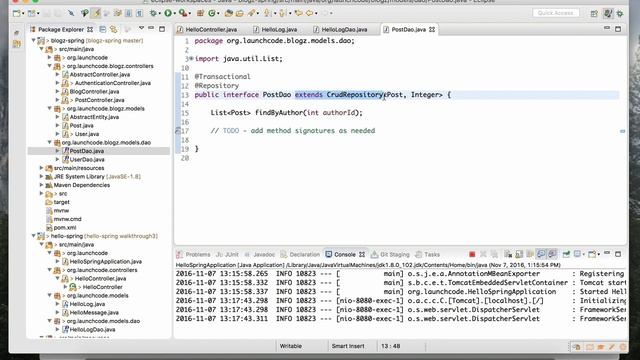
Task: Close the PostDao.java editor tab
Action: pyautogui.click(x=432, y=29)
